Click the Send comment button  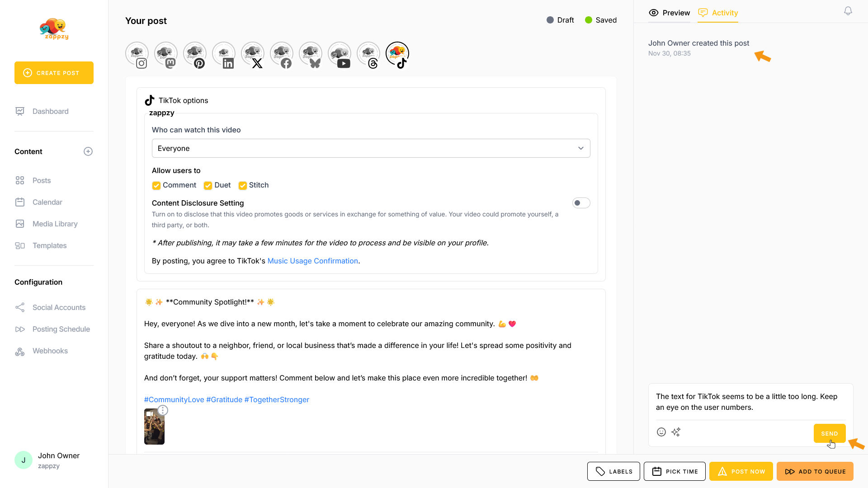(829, 433)
